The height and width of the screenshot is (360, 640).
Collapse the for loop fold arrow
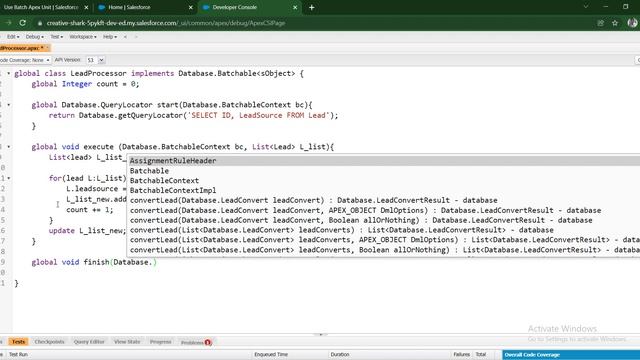click(x=9, y=178)
